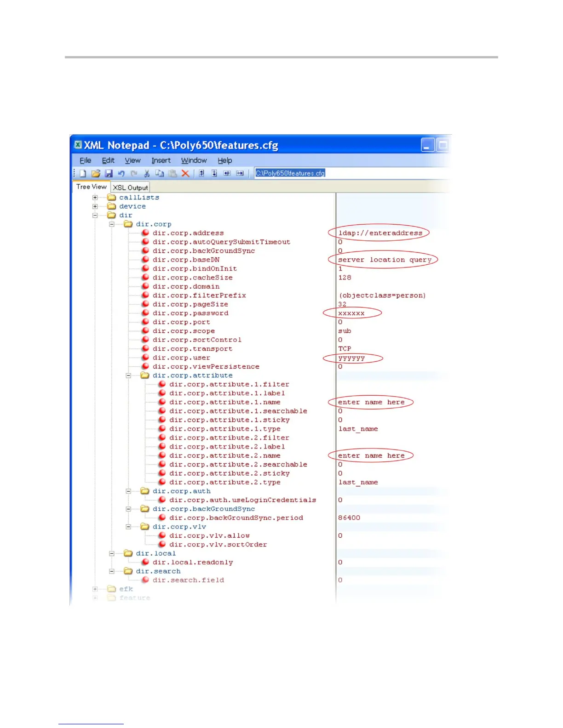This screenshot has width=563, height=728.
Task: Select the dir.search.field item
Action: coord(188,580)
